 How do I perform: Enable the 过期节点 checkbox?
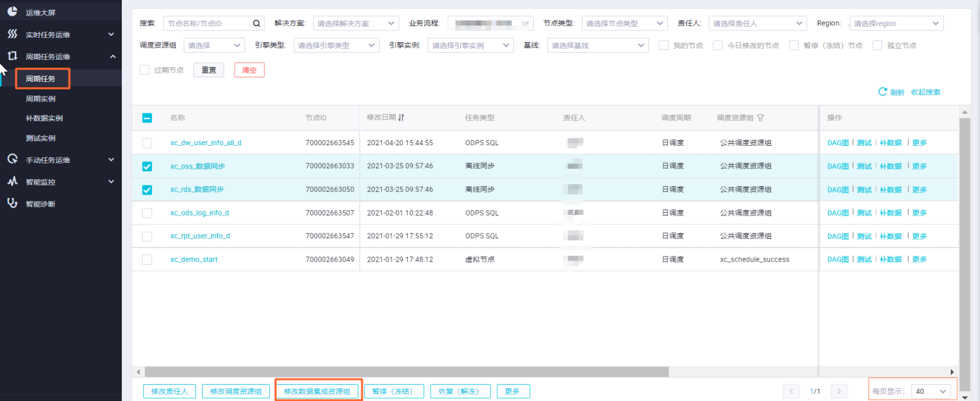pos(145,70)
